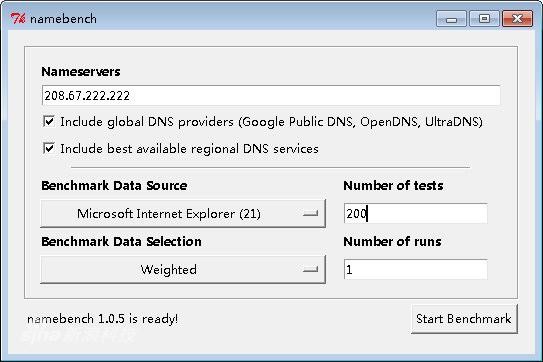Open the Benchmark Data Source dropdown
The image size is (543, 362).
(183, 214)
